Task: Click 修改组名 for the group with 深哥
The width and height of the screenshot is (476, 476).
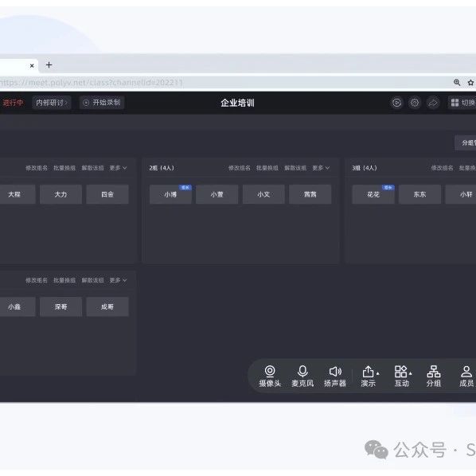Action: click(37, 280)
